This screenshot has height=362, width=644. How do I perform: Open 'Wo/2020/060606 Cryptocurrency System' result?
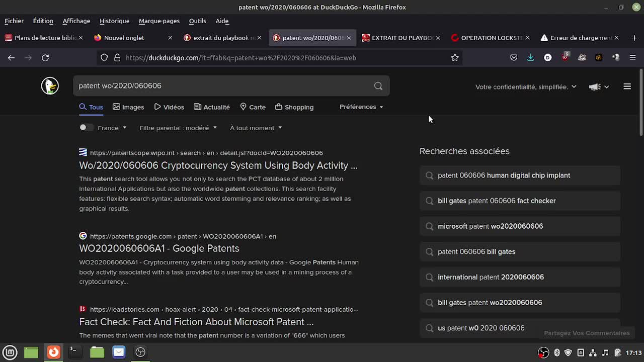pyautogui.click(x=218, y=165)
